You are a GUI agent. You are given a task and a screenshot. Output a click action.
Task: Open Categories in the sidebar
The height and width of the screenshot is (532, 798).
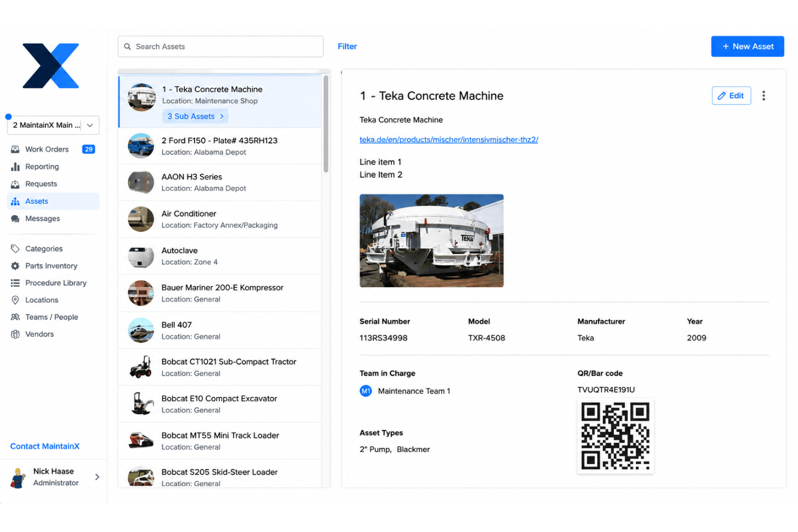pos(44,248)
